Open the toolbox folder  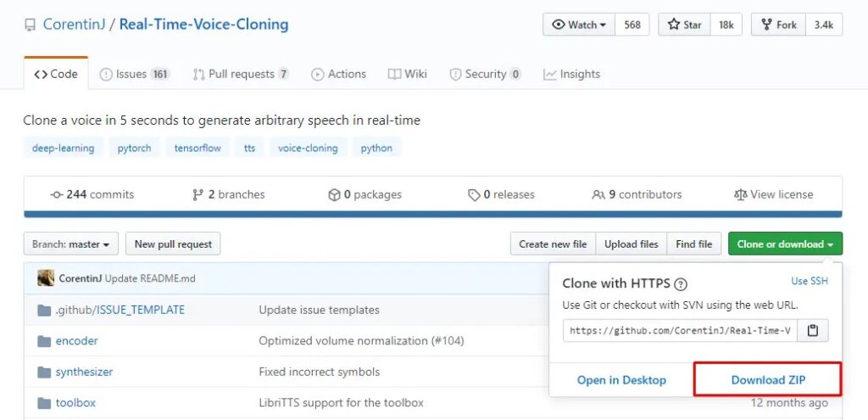click(75, 403)
